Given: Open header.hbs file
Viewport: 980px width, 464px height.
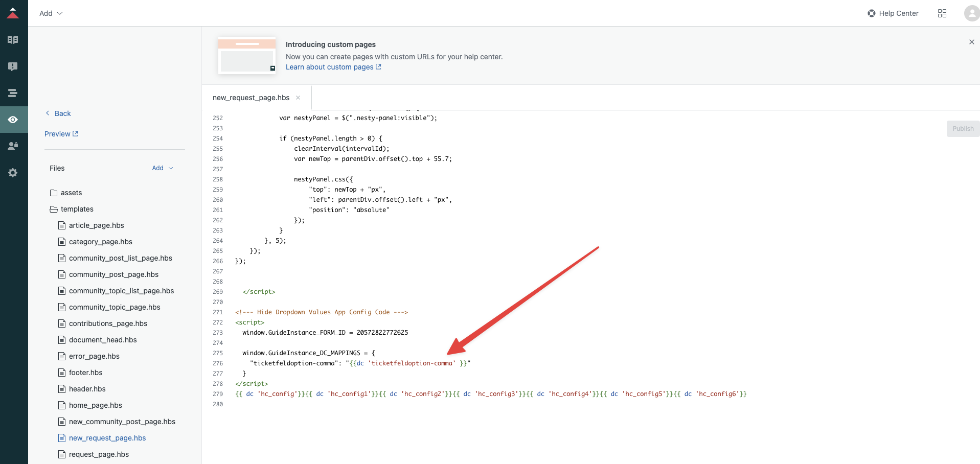Looking at the screenshot, I should 82,389.
